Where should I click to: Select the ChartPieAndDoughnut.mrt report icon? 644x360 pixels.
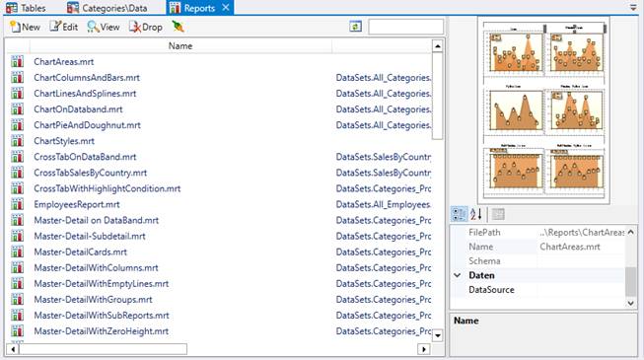tap(17, 125)
